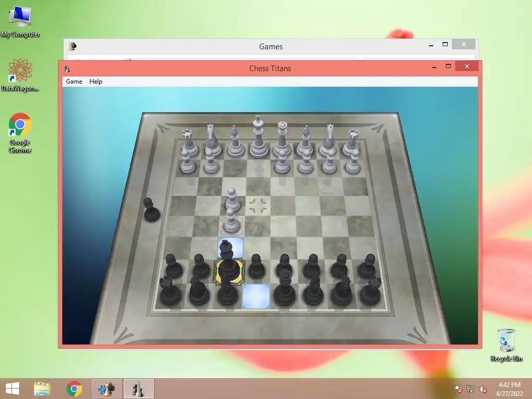532x399 pixels.
Task: Open the clock showing 4:42 PM
Action: (509, 389)
